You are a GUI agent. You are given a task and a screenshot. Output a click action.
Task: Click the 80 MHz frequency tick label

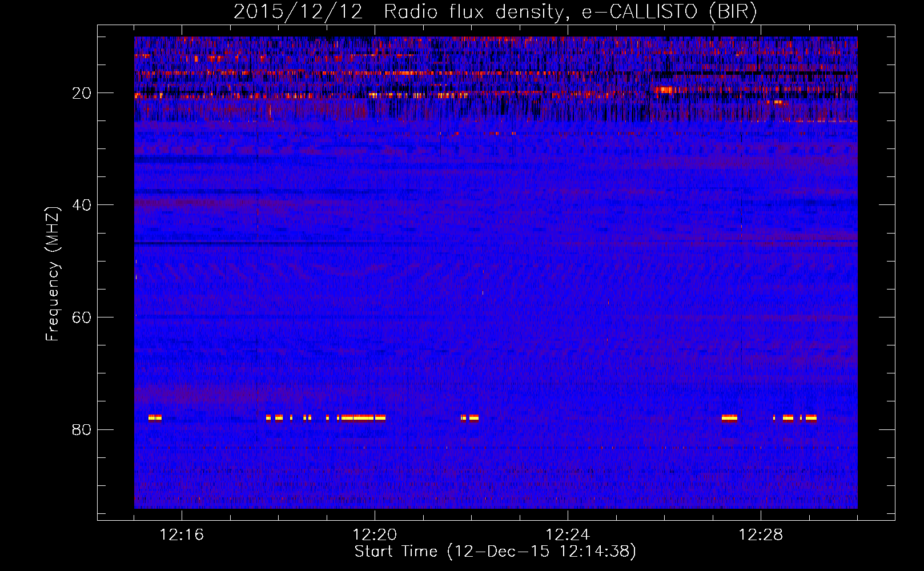click(82, 429)
